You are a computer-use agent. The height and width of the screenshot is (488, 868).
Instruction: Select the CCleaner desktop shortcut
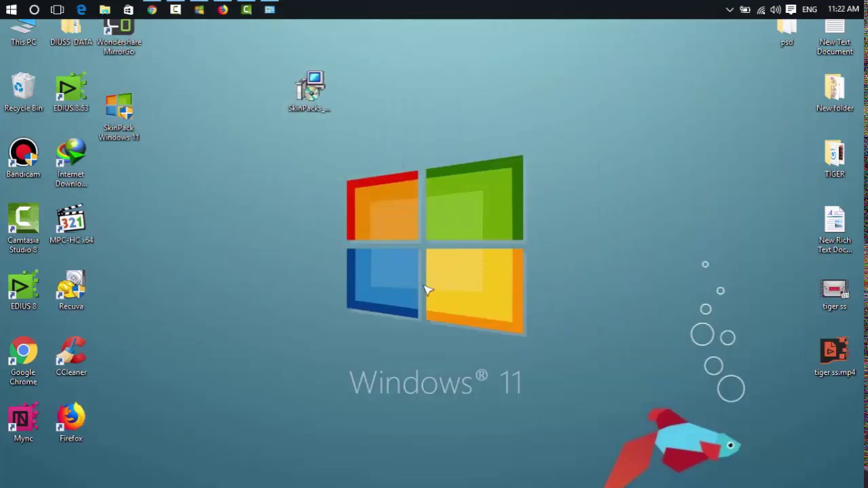[x=71, y=357]
